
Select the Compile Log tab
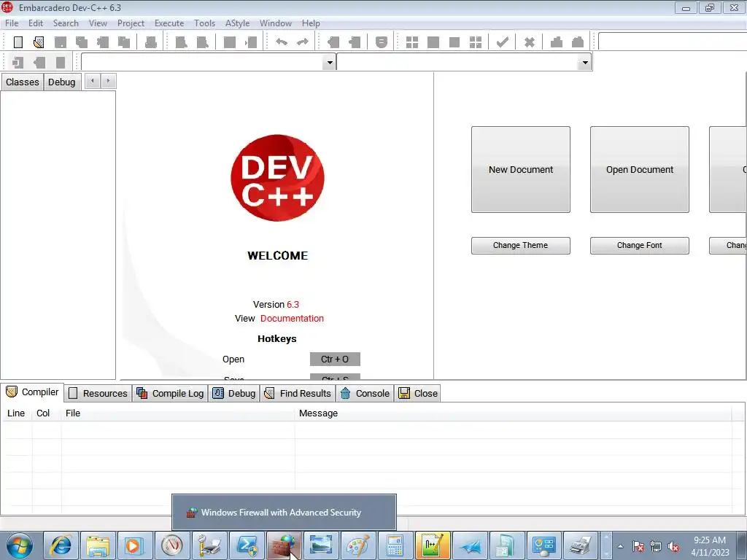(170, 393)
